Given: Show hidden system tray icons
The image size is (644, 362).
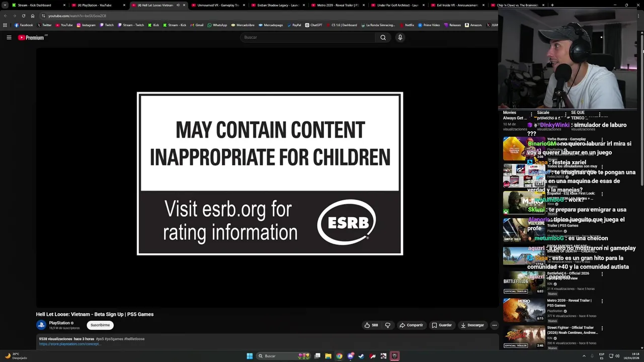Looking at the screenshot, I should 584,356.
